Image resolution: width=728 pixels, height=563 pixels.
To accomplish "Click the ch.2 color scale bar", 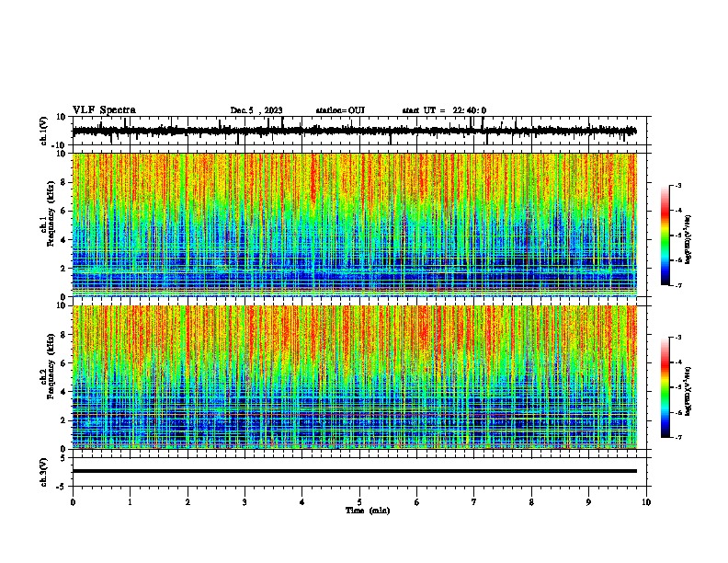I will (x=665, y=387).
